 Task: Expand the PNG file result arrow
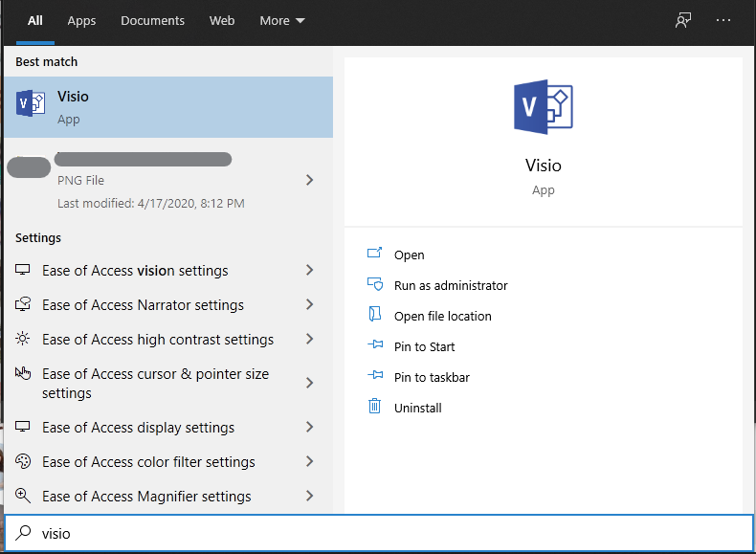[309, 180]
